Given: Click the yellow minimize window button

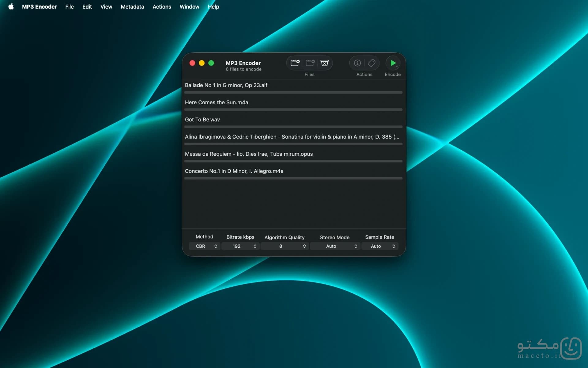Looking at the screenshot, I should click(x=202, y=63).
